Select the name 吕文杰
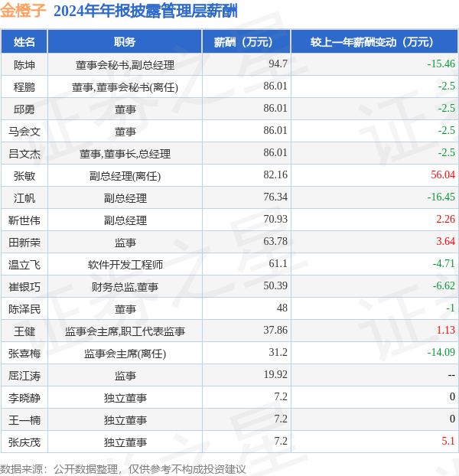 click(x=24, y=154)
